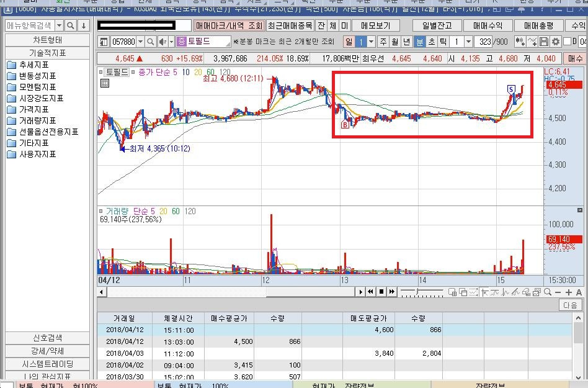Open the 차트형태 panel header

pos(47,40)
